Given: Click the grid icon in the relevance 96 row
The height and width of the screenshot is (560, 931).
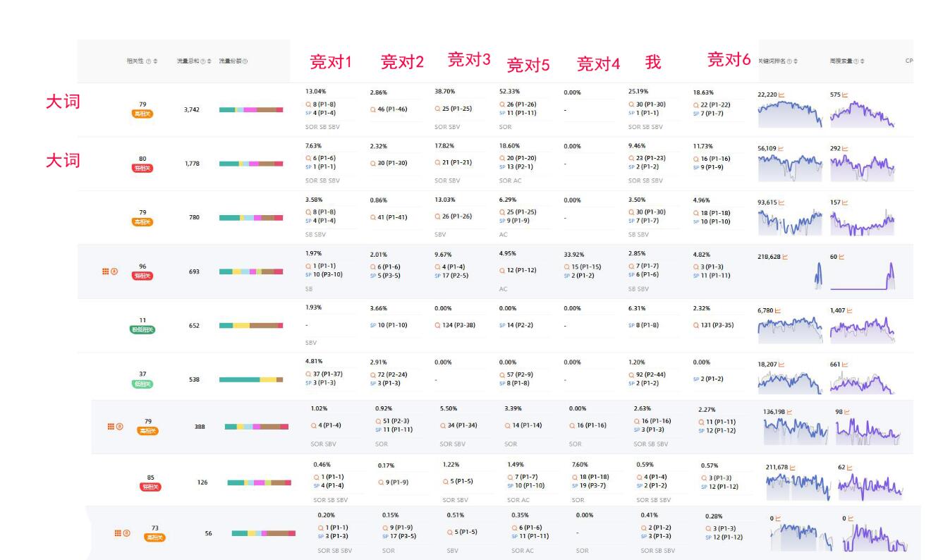Looking at the screenshot, I should click(x=105, y=272).
